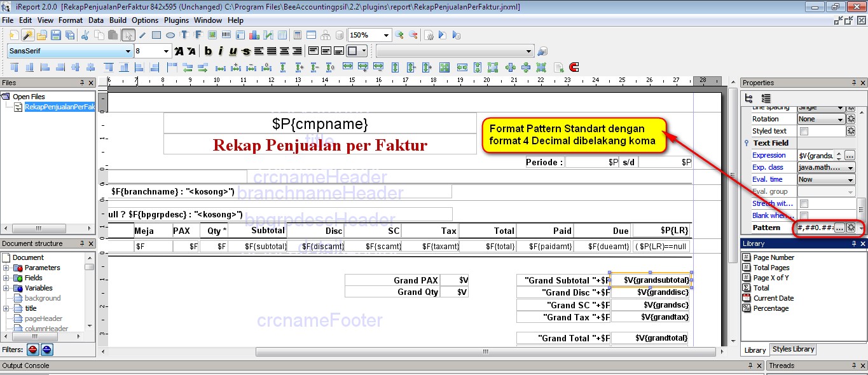Click the Cut scissors icon

point(85,35)
